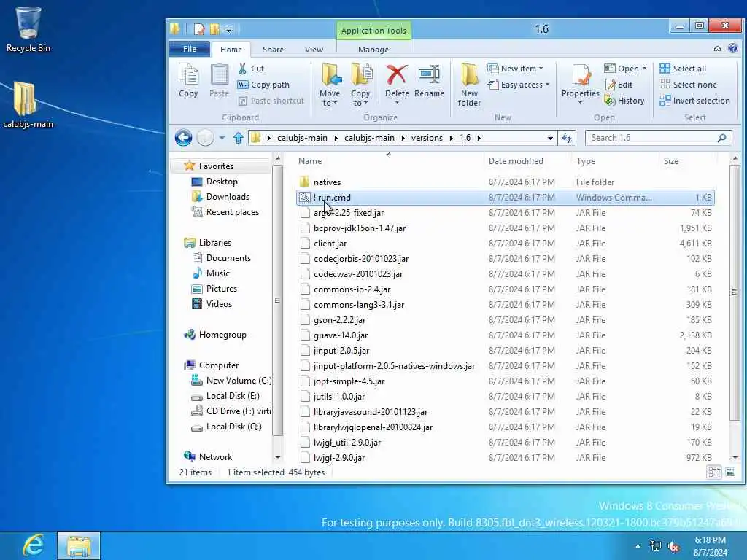Switch to the Home ribbon tab

click(x=231, y=50)
